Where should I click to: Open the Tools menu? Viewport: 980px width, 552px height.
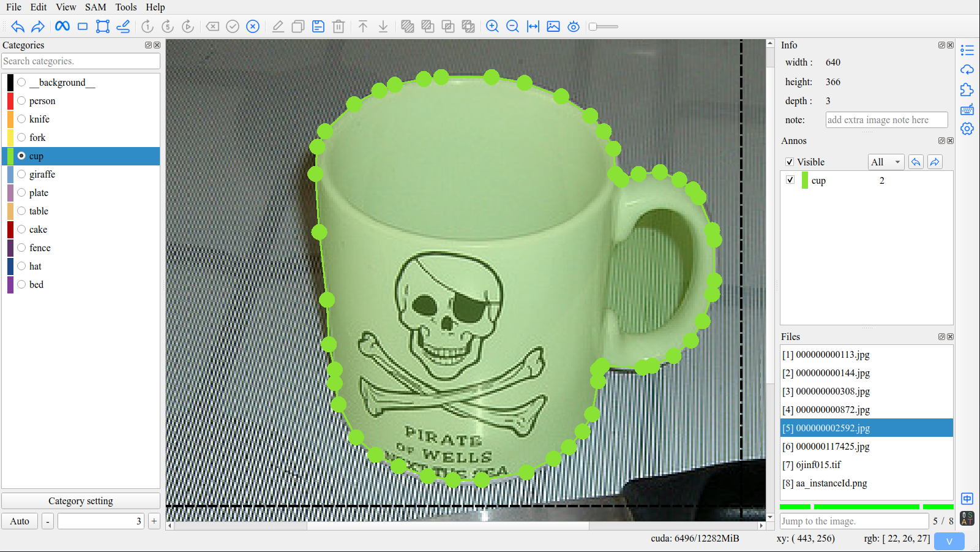126,7
